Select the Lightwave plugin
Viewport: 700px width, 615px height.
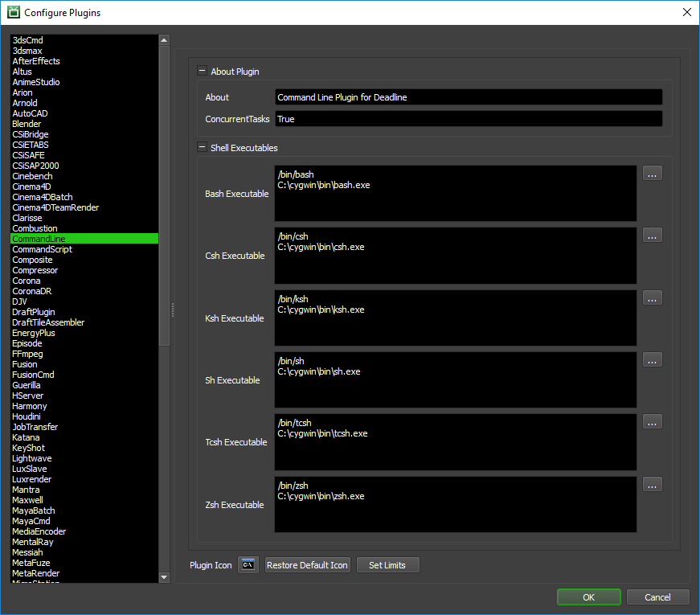click(84, 458)
